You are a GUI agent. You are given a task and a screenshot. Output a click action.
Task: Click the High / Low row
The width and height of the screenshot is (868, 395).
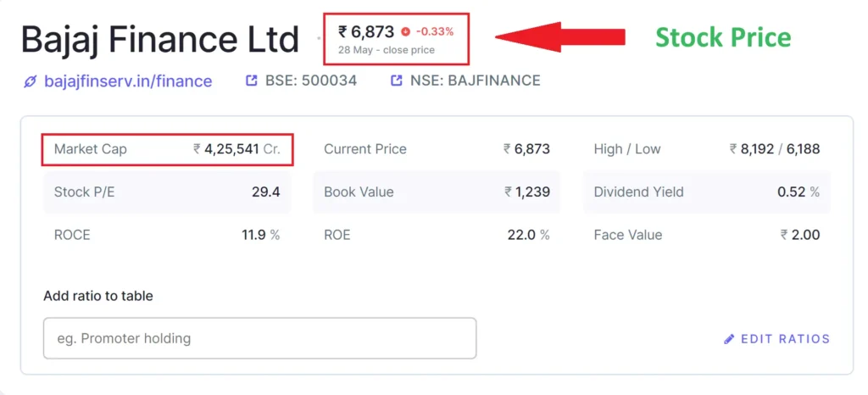707,149
